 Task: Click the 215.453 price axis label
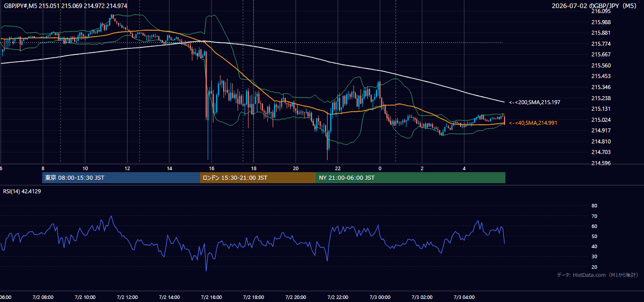pos(601,77)
